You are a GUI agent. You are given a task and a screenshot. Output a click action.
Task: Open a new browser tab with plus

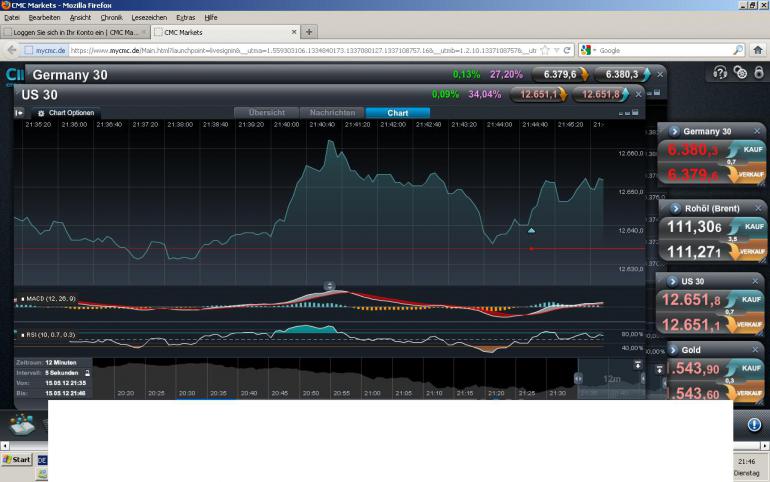pos(309,32)
